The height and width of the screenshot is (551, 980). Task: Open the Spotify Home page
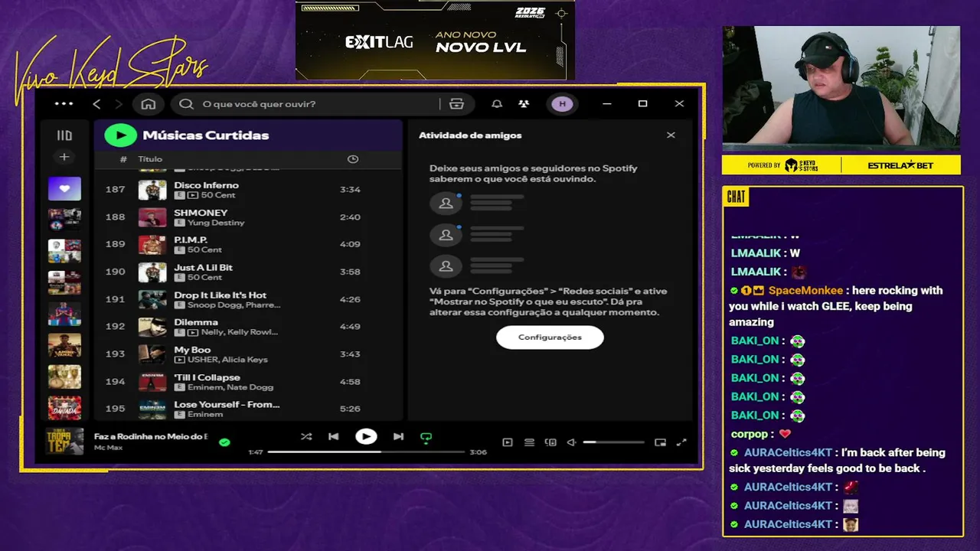[149, 104]
